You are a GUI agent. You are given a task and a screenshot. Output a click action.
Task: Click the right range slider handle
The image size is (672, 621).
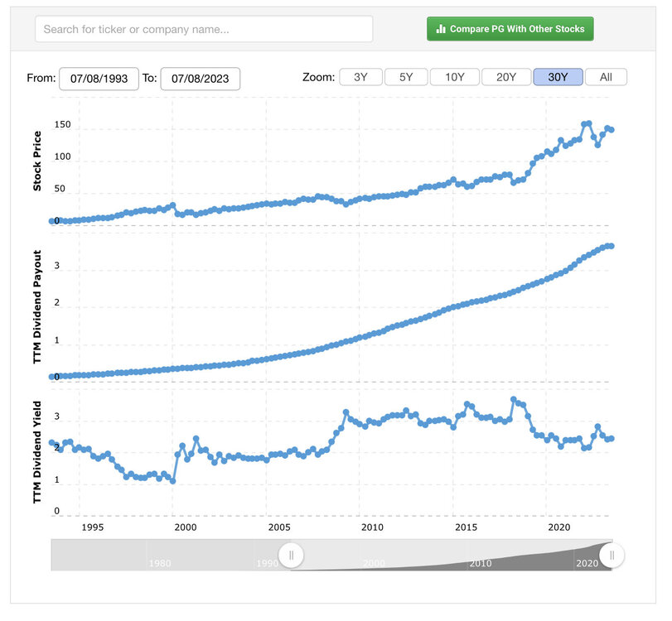point(612,555)
